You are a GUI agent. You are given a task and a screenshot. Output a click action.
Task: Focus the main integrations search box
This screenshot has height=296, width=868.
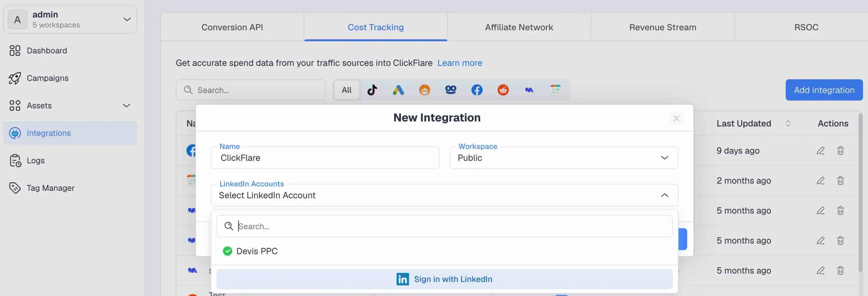[251, 90]
